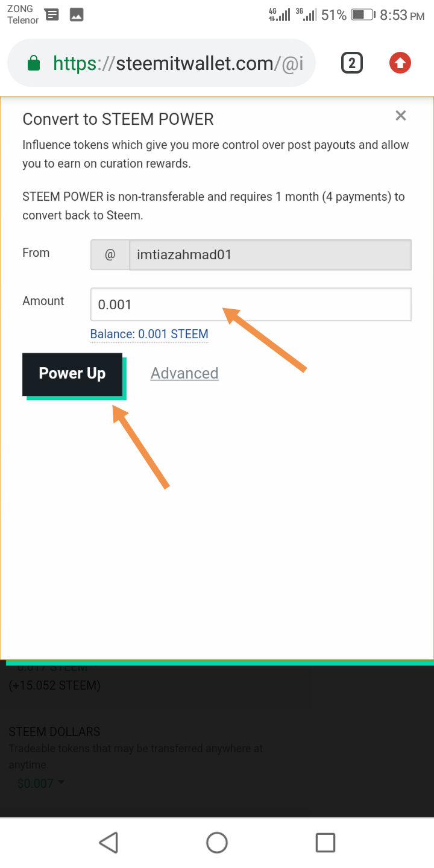Tap the message notification icon in status bar
Image resolution: width=434 pixels, height=868 pixels.
point(52,15)
